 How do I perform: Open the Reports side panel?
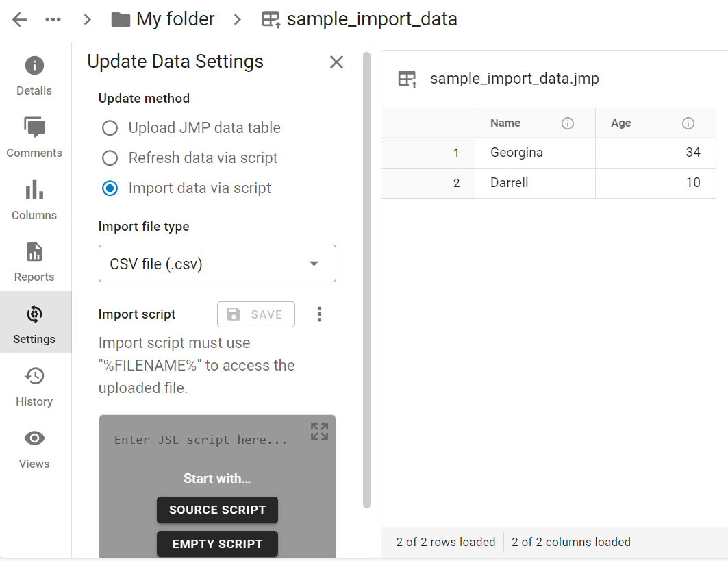click(34, 262)
